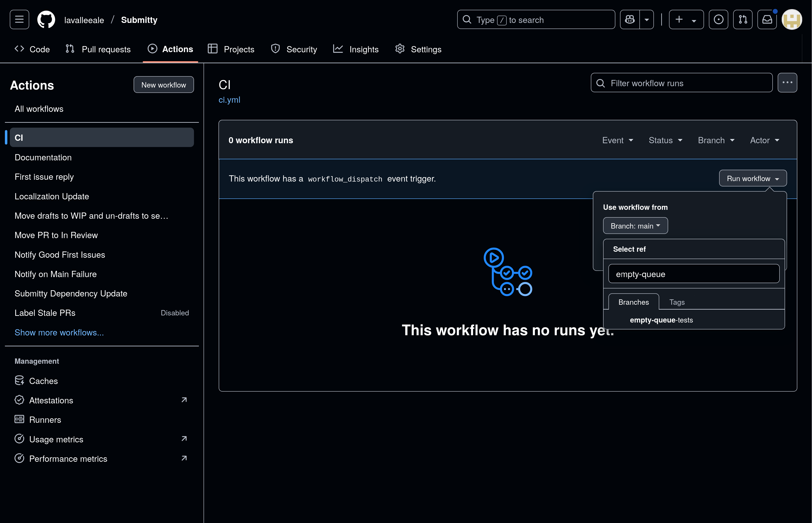
Task: Select the First issue reply workflow
Action: point(102,177)
